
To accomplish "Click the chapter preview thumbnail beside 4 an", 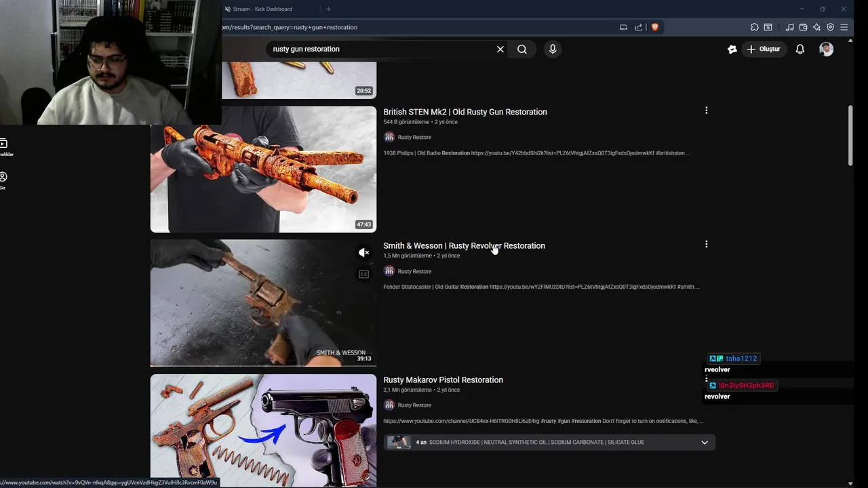I will point(399,443).
